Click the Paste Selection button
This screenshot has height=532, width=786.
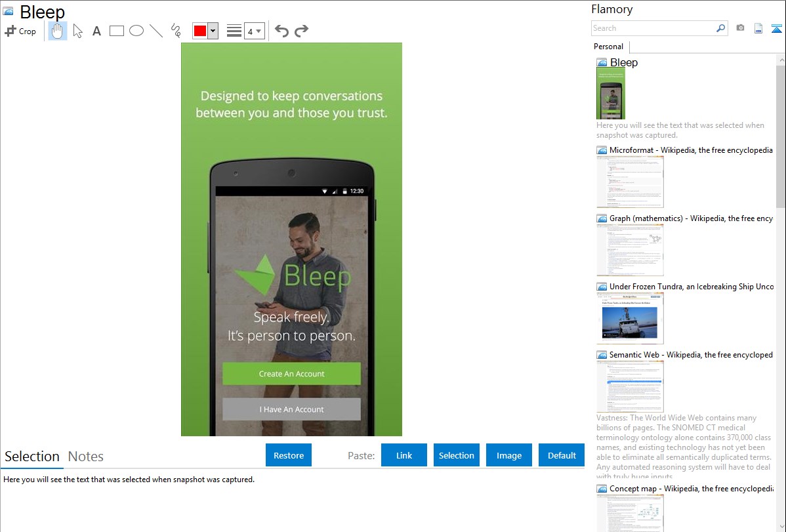[x=456, y=455]
